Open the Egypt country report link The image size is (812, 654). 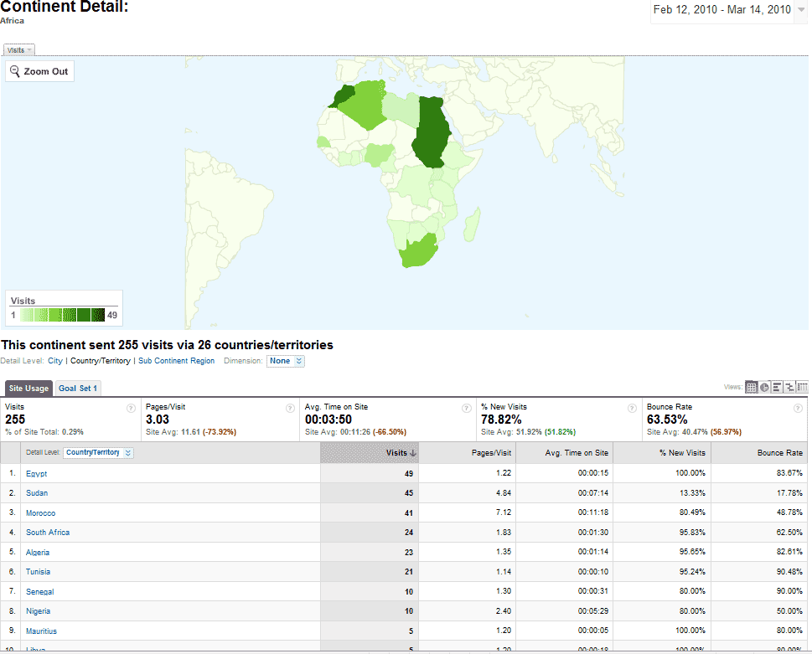[37, 472]
